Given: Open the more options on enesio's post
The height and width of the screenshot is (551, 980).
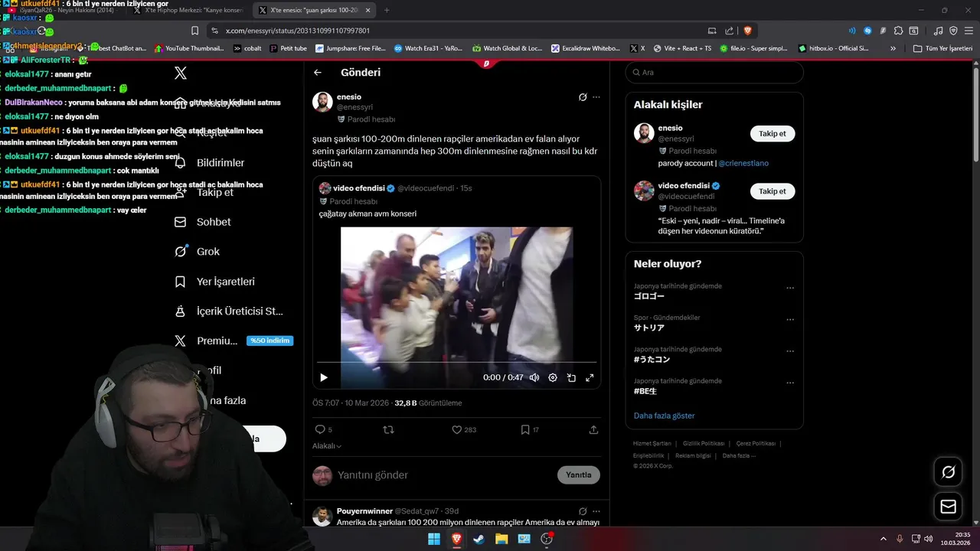Looking at the screenshot, I should point(596,97).
